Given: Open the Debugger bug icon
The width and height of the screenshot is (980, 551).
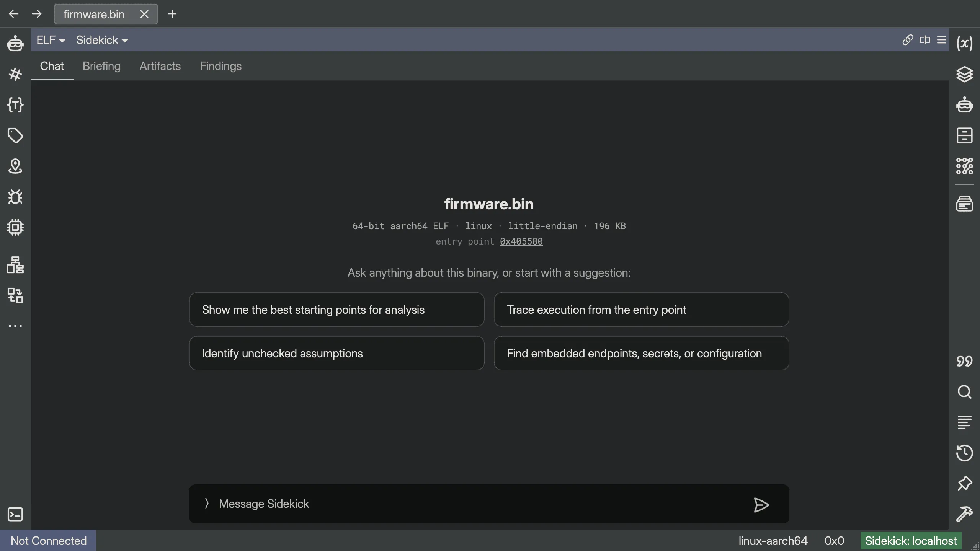Looking at the screenshot, I should (15, 197).
